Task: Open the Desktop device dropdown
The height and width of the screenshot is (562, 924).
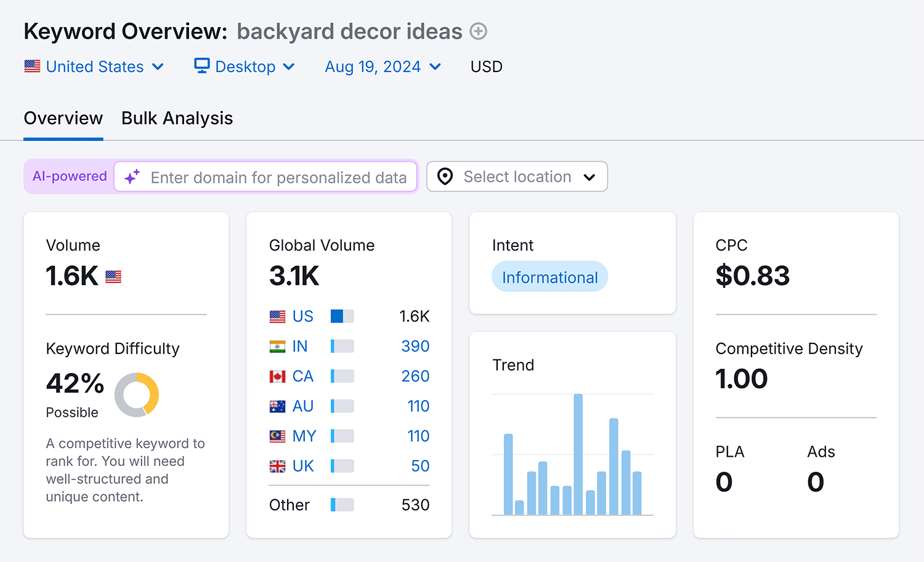Action: [245, 66]
